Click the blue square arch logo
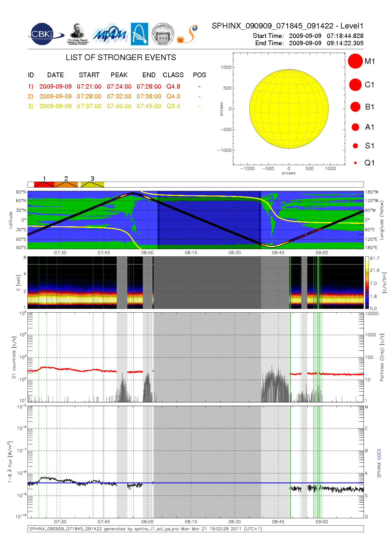The image size is (392, 555). coord(139,34)
